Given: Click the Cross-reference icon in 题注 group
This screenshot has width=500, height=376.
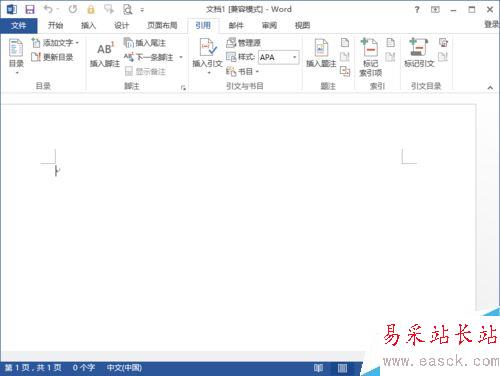Looking at the screenshot, I should click(x=345, y=71).
